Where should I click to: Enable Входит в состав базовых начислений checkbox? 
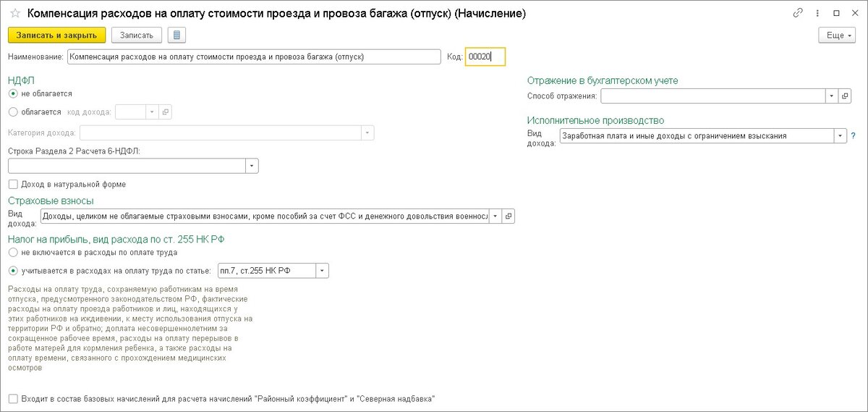(x=12, y=399)
